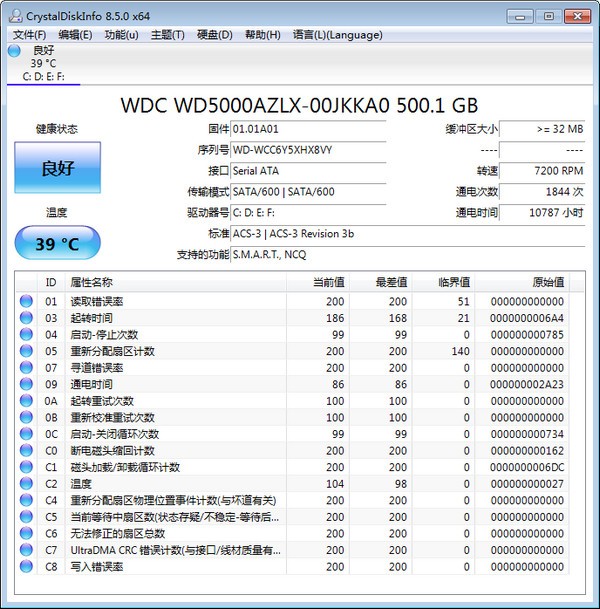Click the status orb for 重新分配扇区计数
The height and width of the screenshot is (609, 600).
26,351
